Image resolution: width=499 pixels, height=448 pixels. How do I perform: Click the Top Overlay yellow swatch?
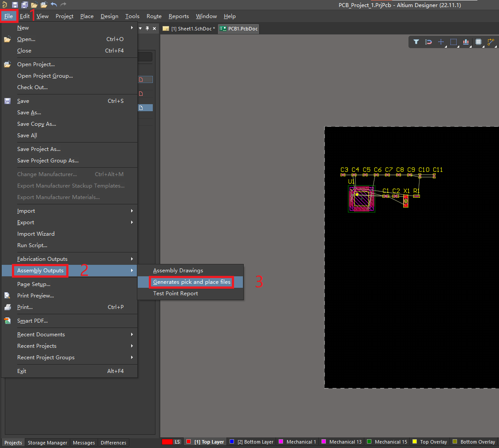pyautogui.click(x=414, y=442)
